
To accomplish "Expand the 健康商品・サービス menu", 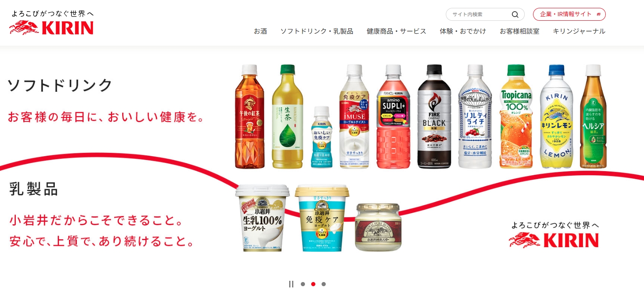I will point(396,31).
